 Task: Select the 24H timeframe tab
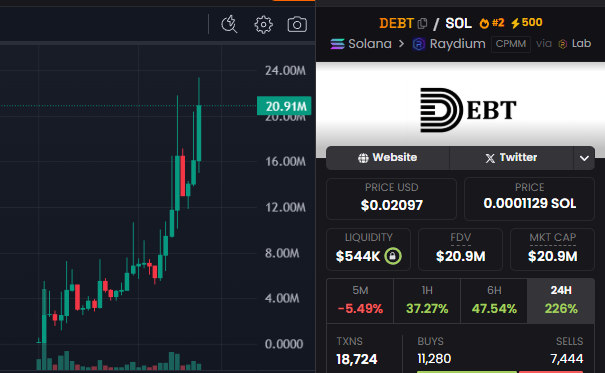(561, 300)
